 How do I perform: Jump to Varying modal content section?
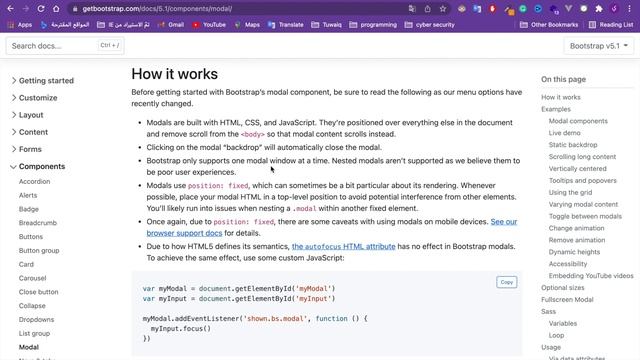[583, 204]
